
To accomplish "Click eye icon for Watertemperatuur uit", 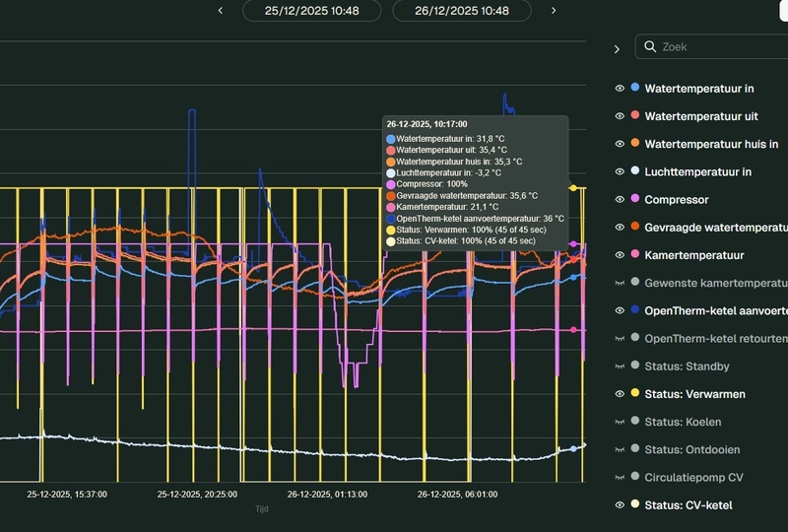I will (620, 116).
